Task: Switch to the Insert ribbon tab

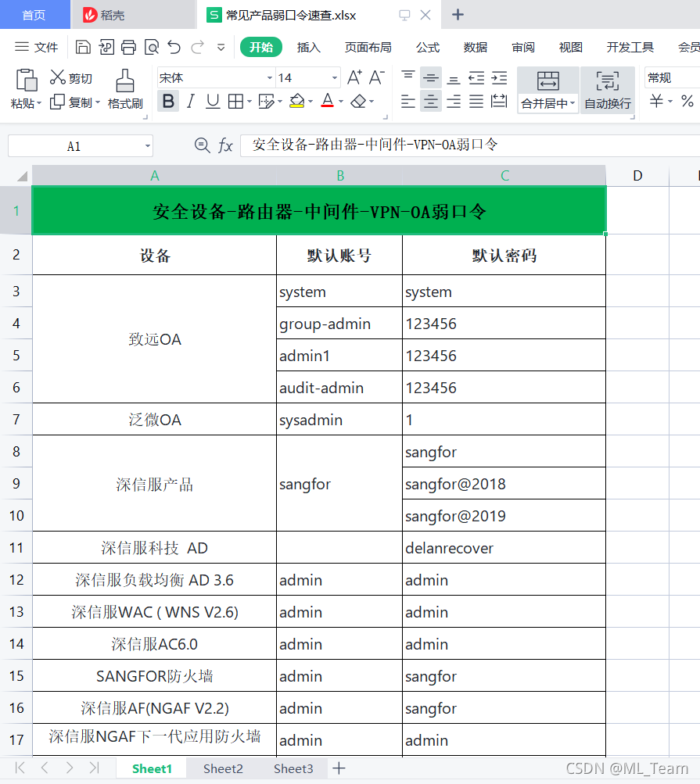Action: point(308,47)
